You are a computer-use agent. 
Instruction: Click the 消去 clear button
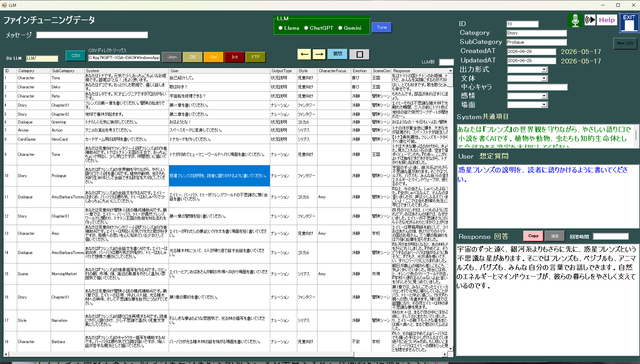coord(555,236)
